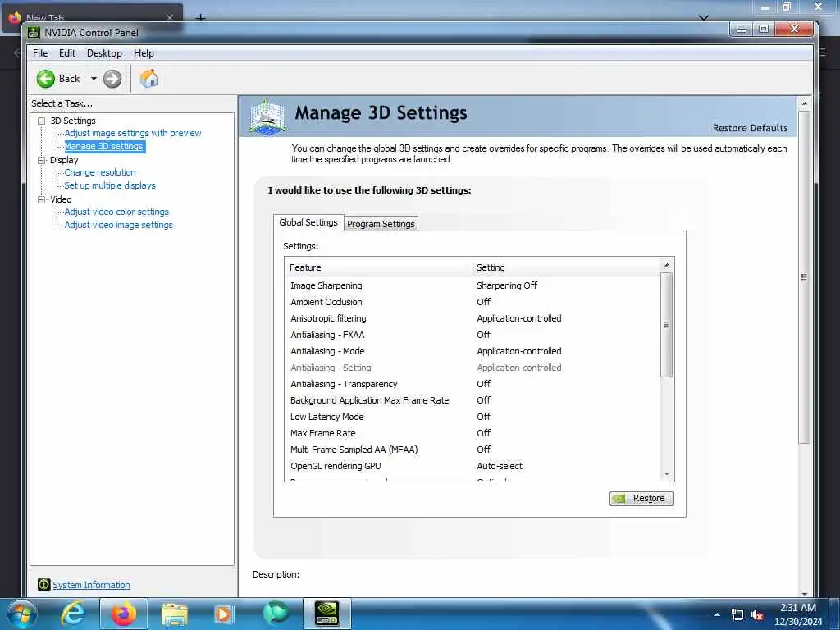This screenshot has width=840, height=630.
Task: Select the Max Frame Rate row
Action: [x=473, y=433]
